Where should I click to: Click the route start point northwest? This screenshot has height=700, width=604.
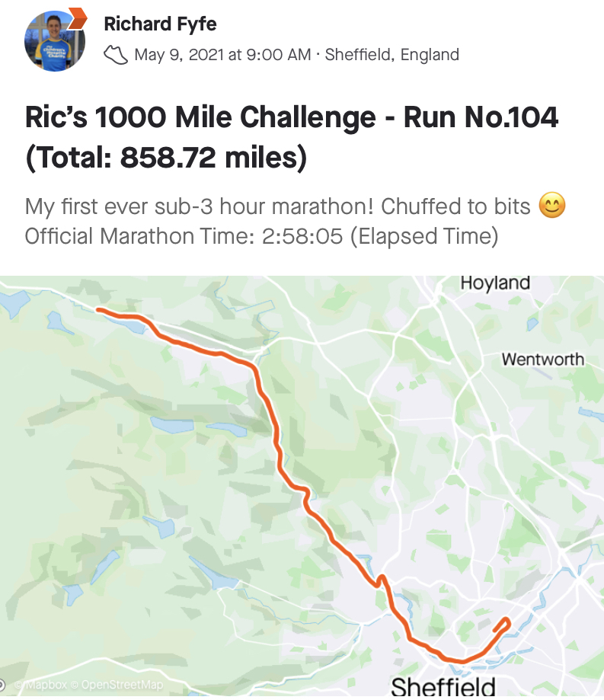(100, 309)
